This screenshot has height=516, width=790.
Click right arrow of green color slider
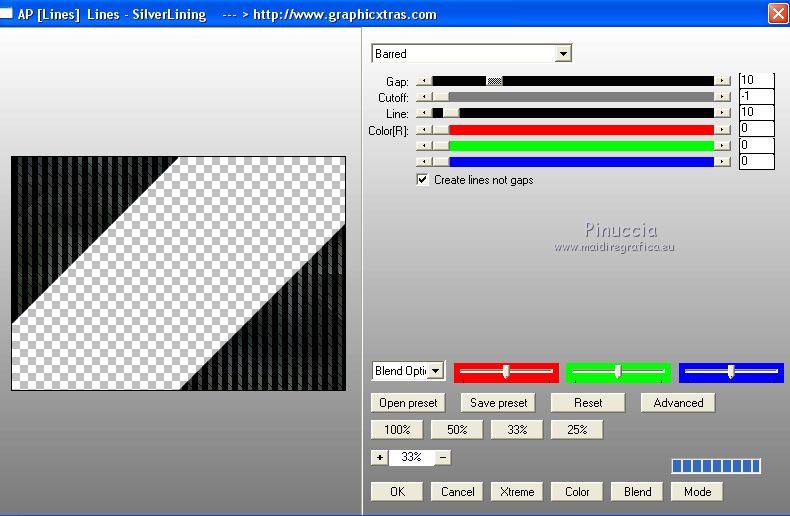click(722, 146)
